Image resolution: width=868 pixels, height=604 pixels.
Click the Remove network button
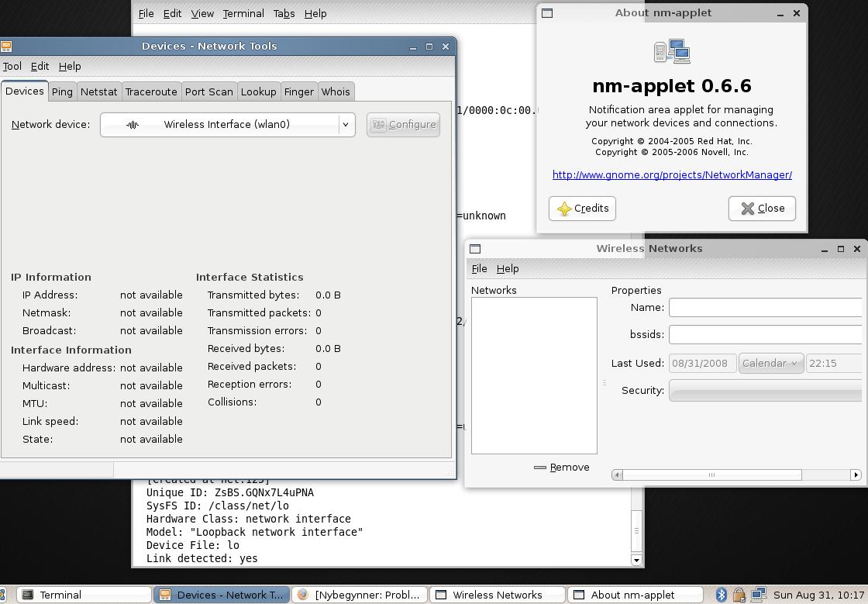pos(562,468)
